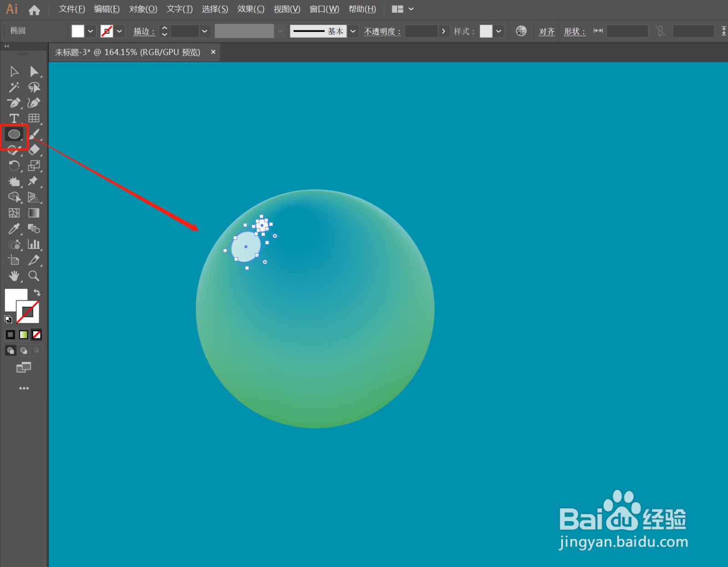Open the Edit Toolbar three-dots button
This screenshot has width=728, height=567.
[x=24, y=388]
